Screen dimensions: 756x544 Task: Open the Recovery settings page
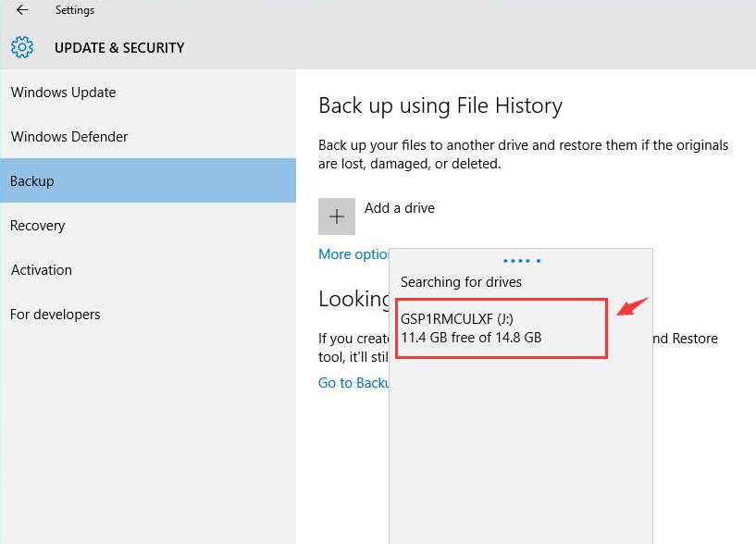tap(38, 226)
